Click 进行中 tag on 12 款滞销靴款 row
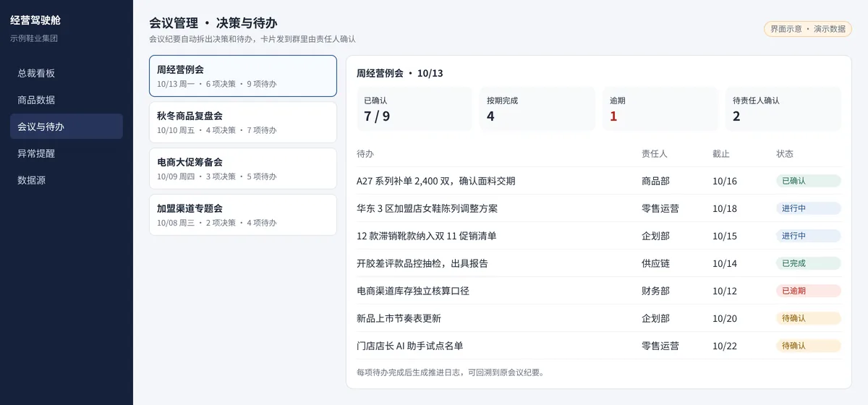This screenshot has height=405, width=868. point(808,236)
